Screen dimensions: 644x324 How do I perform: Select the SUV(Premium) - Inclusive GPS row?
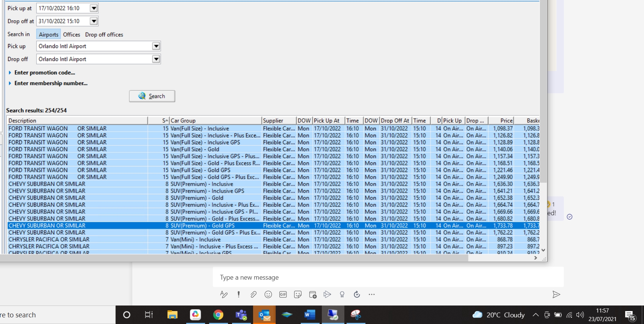pyautogui.click(x=273, y=191)
